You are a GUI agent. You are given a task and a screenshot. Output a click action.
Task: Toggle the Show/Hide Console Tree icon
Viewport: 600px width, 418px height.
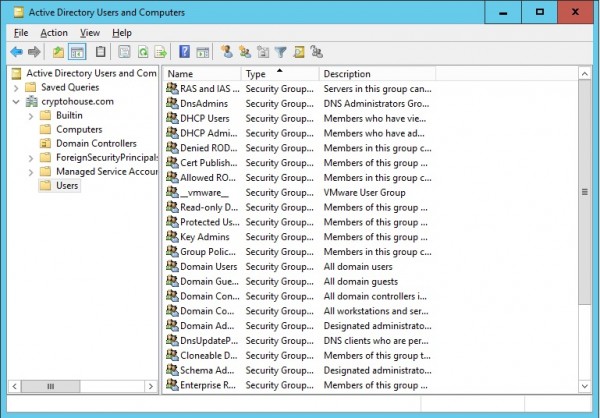[x=77, y=52]
